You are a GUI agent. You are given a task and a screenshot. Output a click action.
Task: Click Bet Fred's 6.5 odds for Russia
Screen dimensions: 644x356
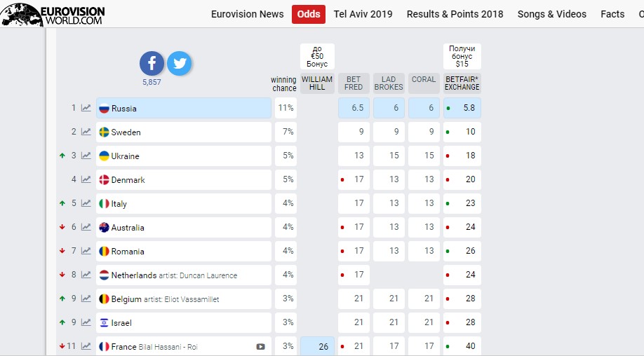coord(354,108)
